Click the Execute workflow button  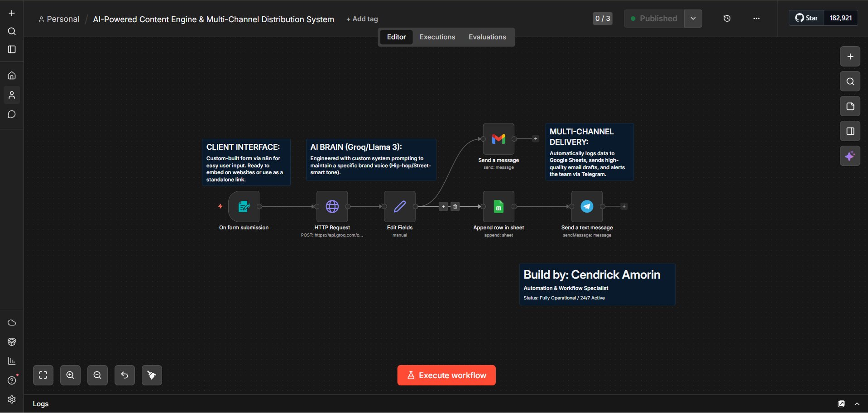446,375
